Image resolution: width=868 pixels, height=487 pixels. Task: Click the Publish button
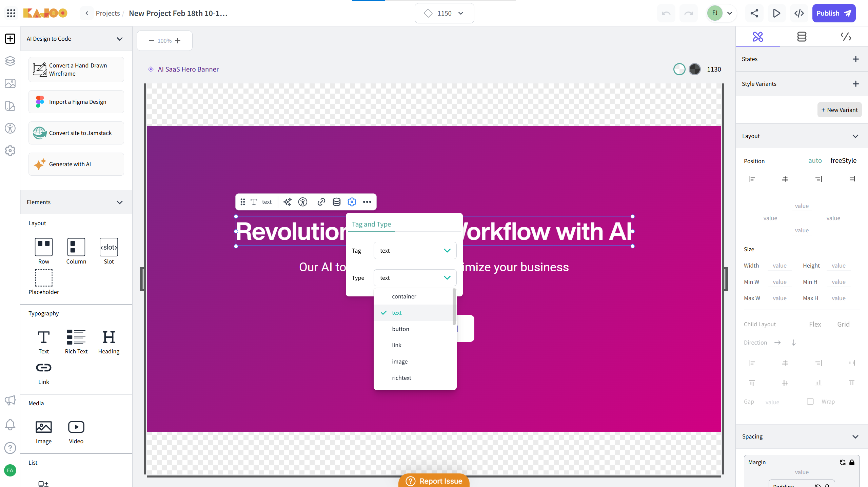pos(833,13)
